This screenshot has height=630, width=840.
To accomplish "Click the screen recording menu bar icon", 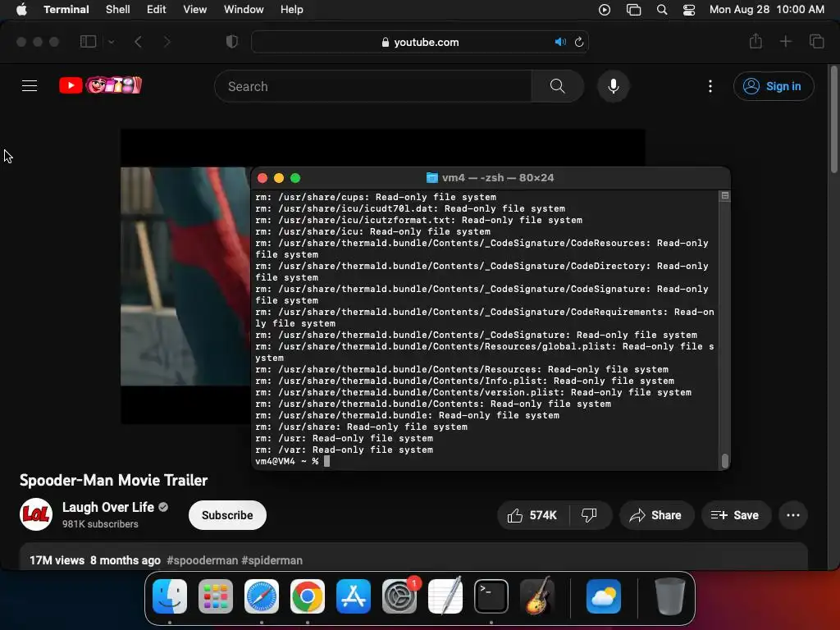I will 605,10.
